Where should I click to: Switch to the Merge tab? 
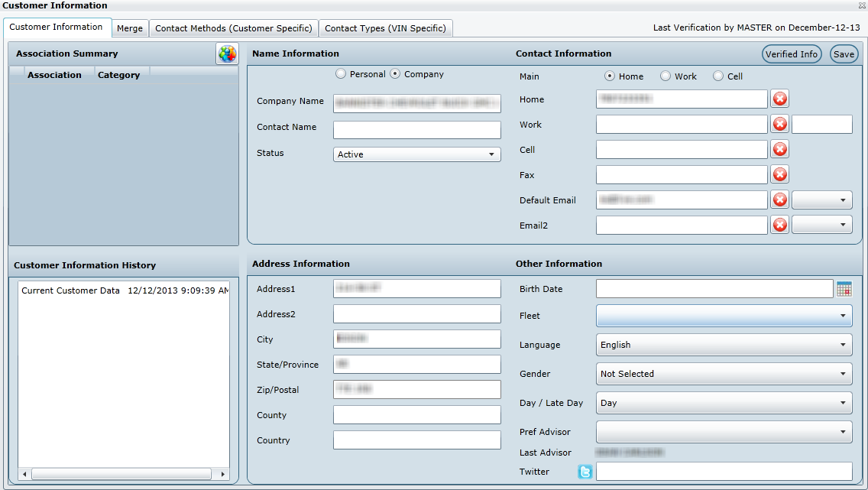click(x=130, y=28)
